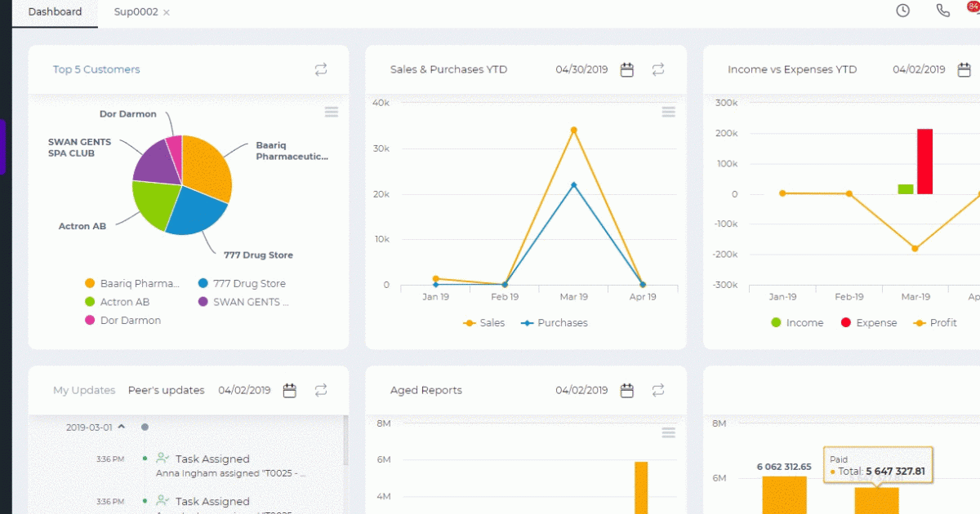The width and height of the screenshot is (980, 514).
Task: Click the tall orange Aged Reports bar
Action: pyautogui.click(x=641, y=488)
